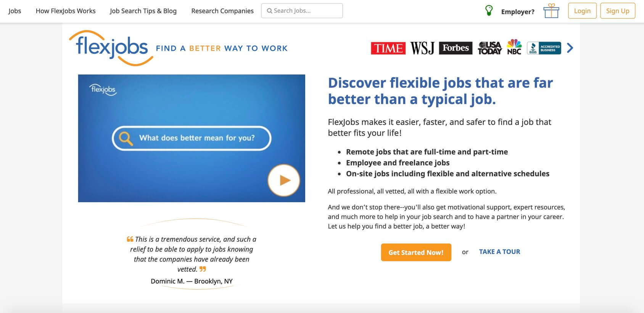This screenshot has width=644, height=313.
Task: Select the Forbes logo
Action: (455, 48)
